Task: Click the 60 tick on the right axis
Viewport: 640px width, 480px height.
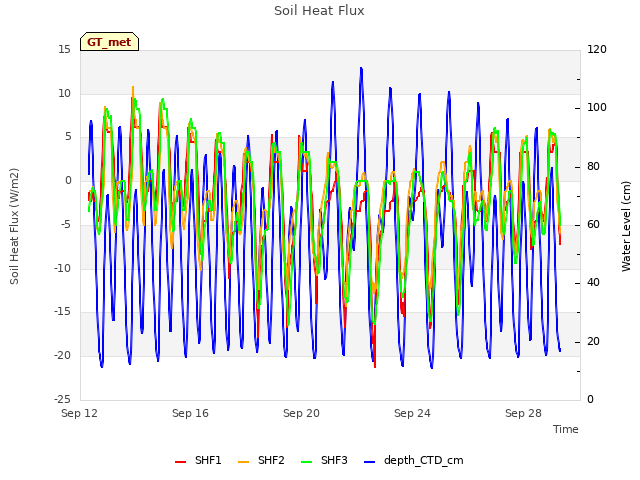Action: tap(593, 224)
